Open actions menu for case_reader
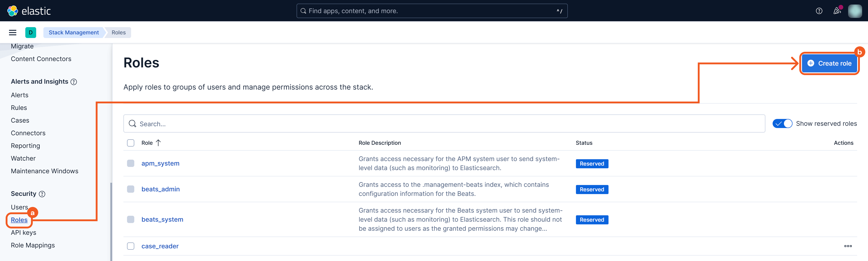Image resolution: width=868 pixels, height=261 pixels. coord(848,246)
